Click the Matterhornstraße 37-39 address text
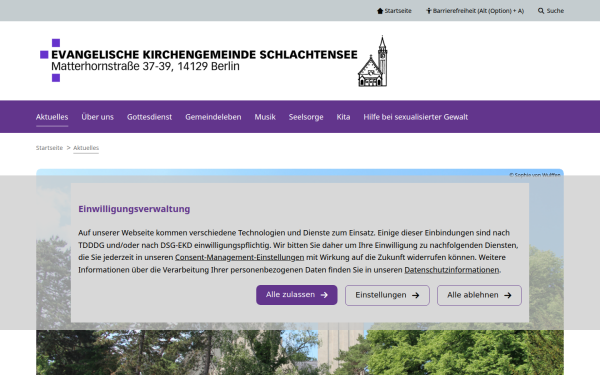The height and width of the screenshot is (375, 600). [145, 67]
